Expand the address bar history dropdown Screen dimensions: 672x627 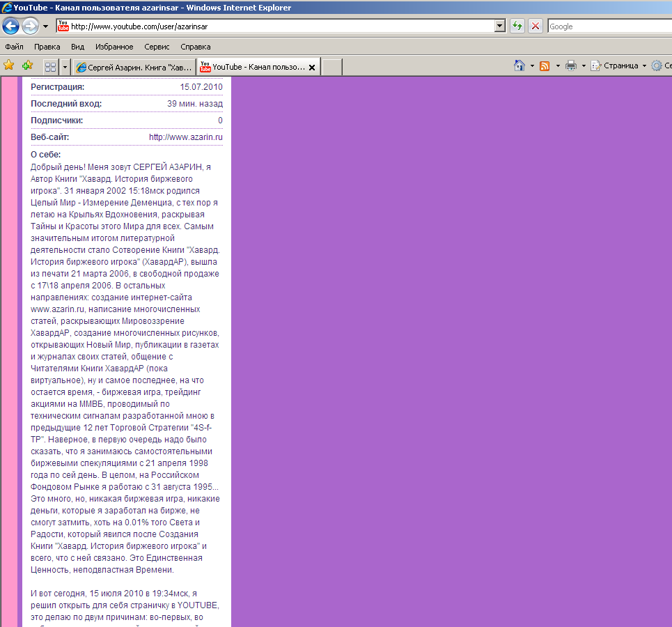click(500, 26)
